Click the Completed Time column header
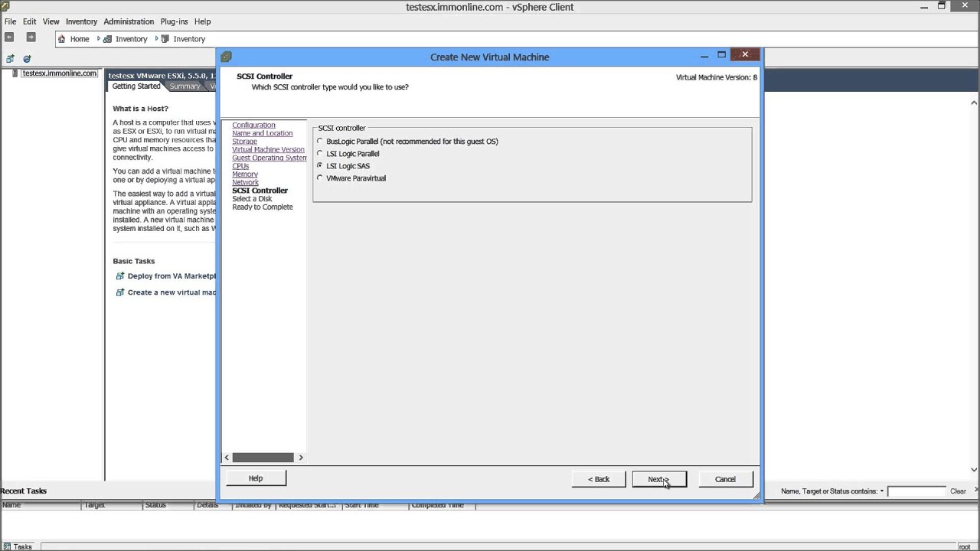Screen dimensions: 980x551 443,505
